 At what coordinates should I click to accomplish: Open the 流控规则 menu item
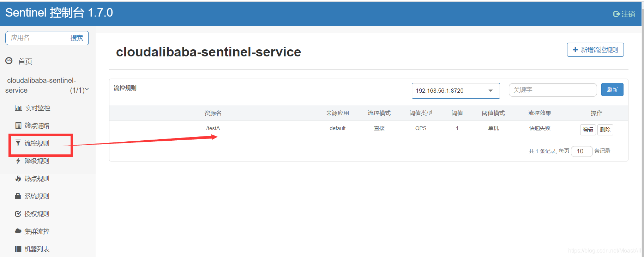(x=37, y=143)
